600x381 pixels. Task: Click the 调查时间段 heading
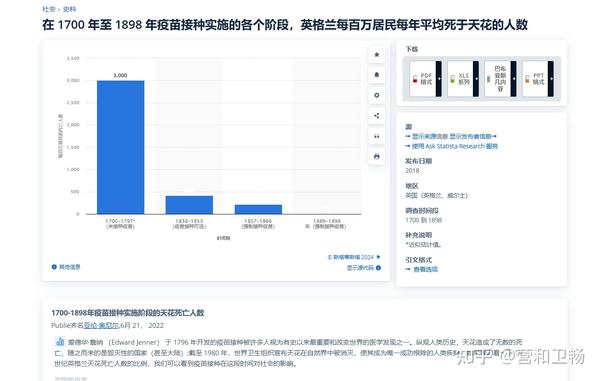[x=422, y=211]
